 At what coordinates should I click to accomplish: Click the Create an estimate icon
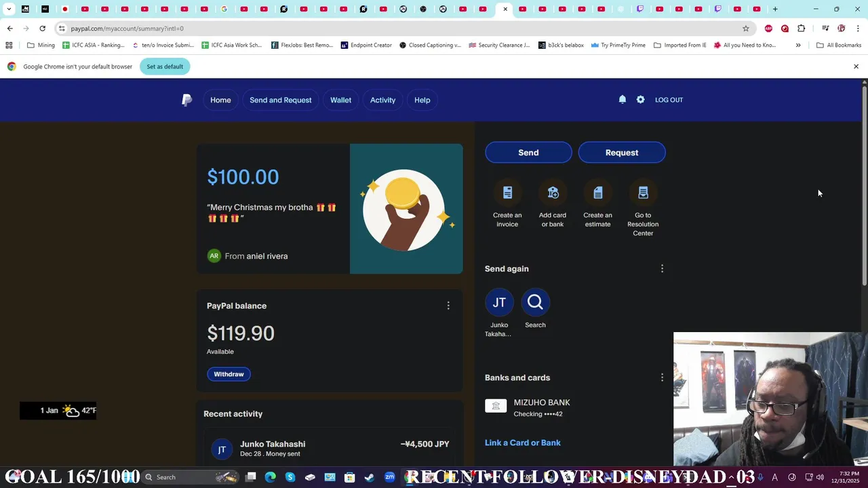tap(597, 193)
